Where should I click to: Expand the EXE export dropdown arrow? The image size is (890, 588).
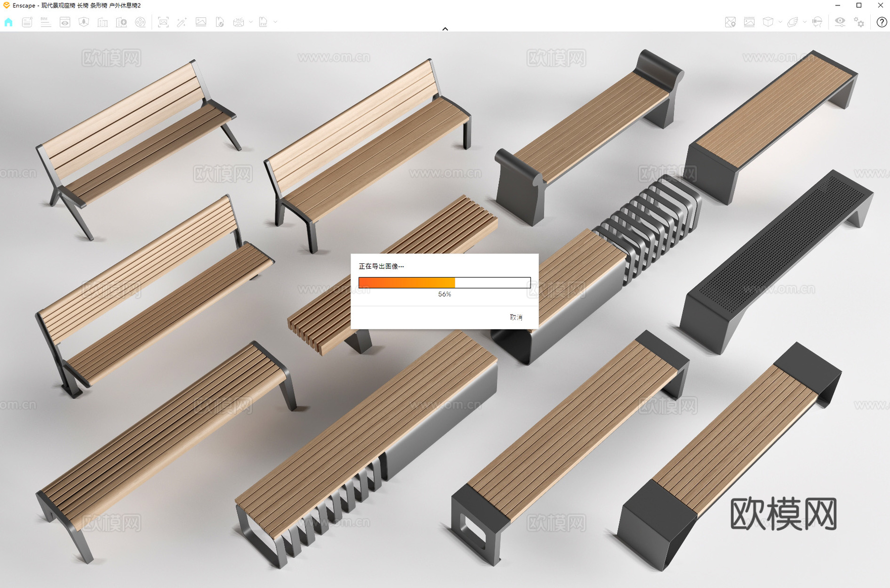(x=275, y=22)
